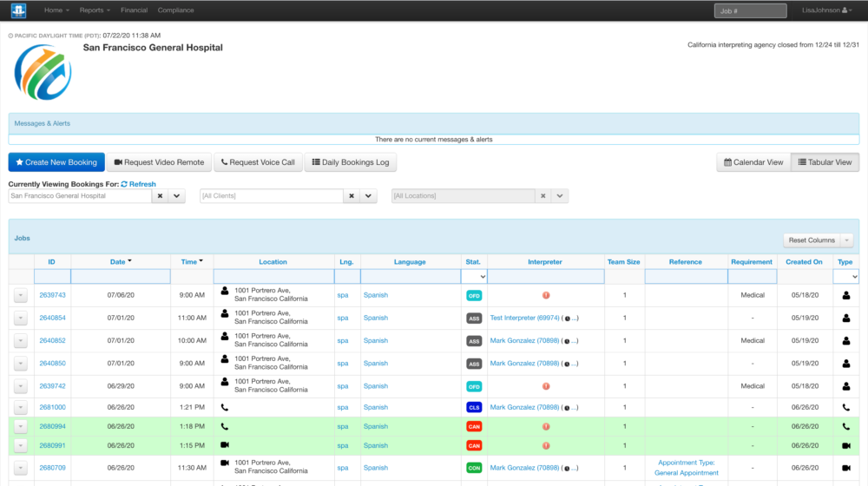This screenshot has width=868, height=486.
Task: Click video type icon for job 2680709
Action: pos(845,468)
